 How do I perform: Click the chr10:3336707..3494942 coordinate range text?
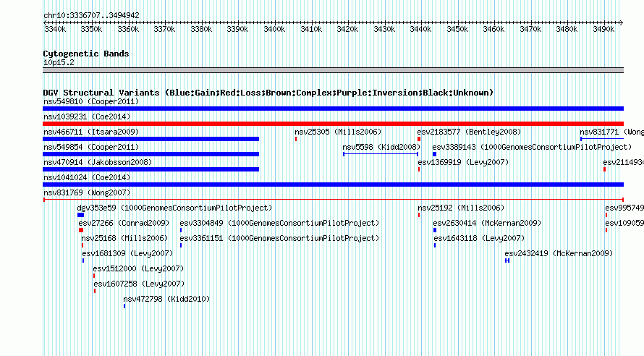click(x=92, y=16)
